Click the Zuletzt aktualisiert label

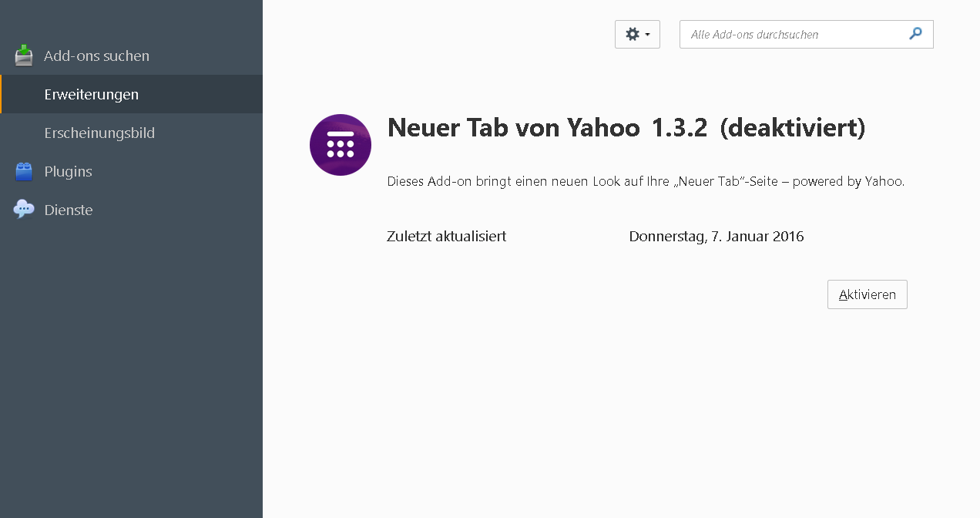(447, 237)
